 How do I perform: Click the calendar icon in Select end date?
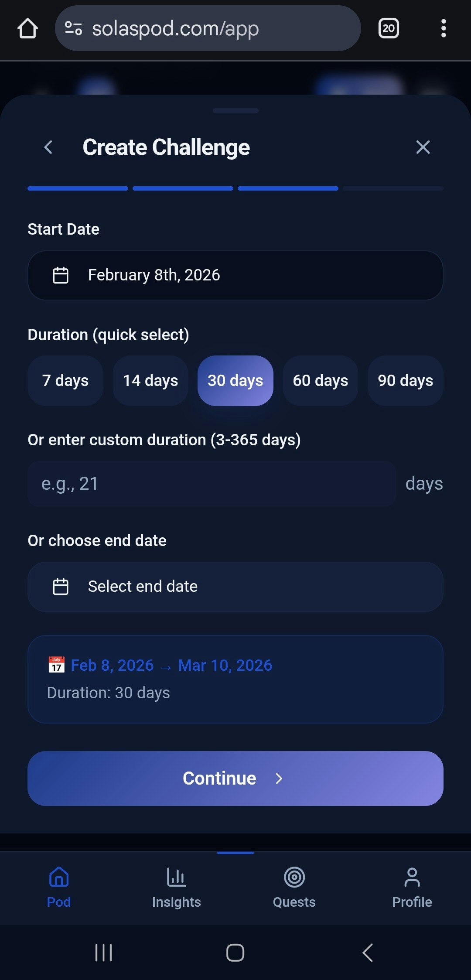61,586
